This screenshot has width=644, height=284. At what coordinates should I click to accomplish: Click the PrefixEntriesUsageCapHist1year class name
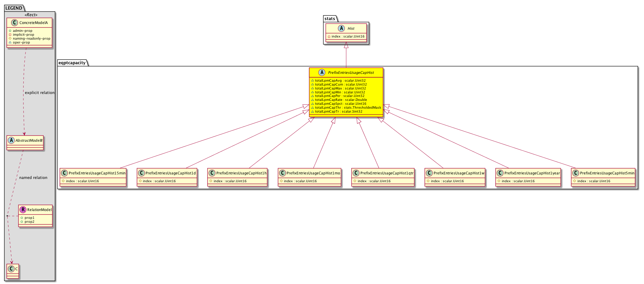pos(532,173)
